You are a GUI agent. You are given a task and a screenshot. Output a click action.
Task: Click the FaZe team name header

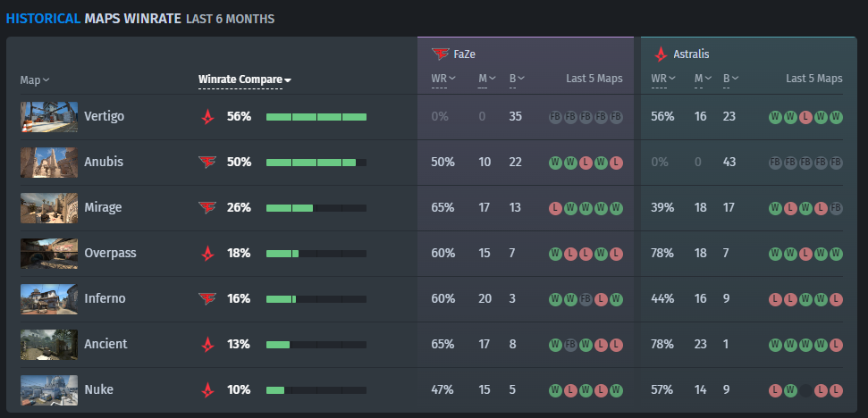[465, 54]
